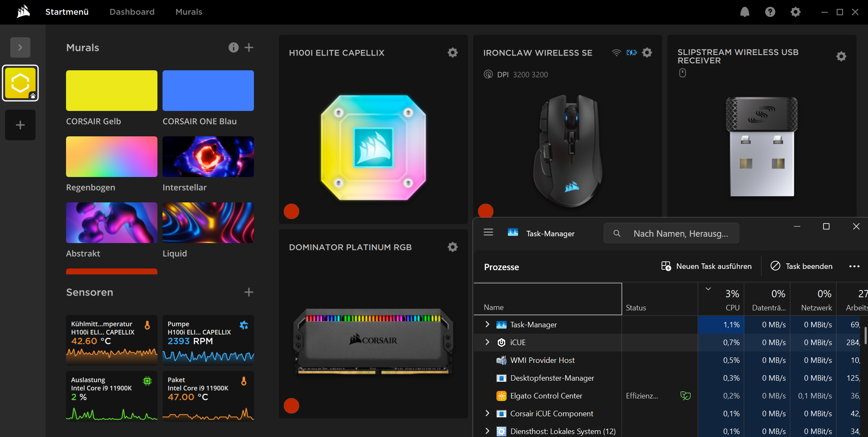Click the Task-Manager search magnifier icon
The image size is (868, 437).
tap(617, 233)
